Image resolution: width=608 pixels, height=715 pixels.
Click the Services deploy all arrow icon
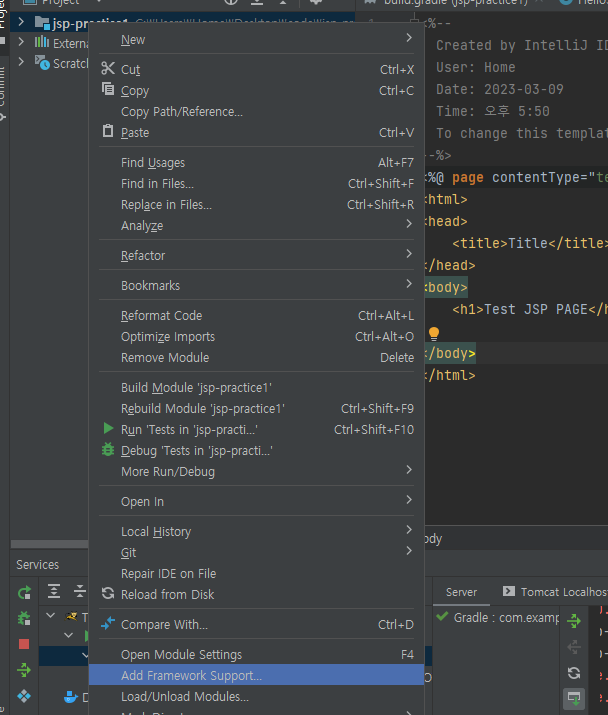[x=24, y=670]
